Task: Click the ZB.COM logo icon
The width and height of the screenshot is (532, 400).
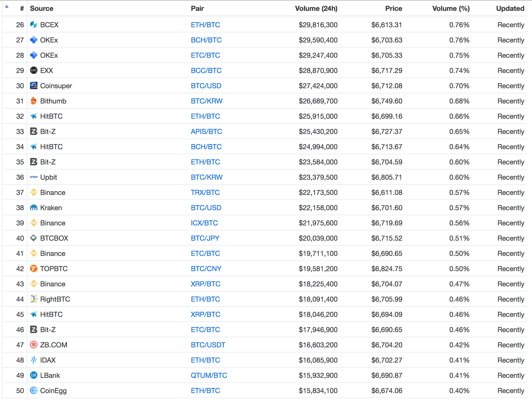Action: coord(34,345)
